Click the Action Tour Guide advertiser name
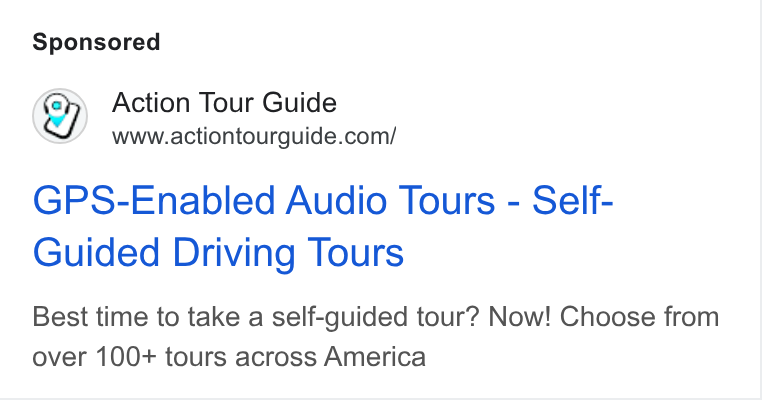 click(224, 103)
